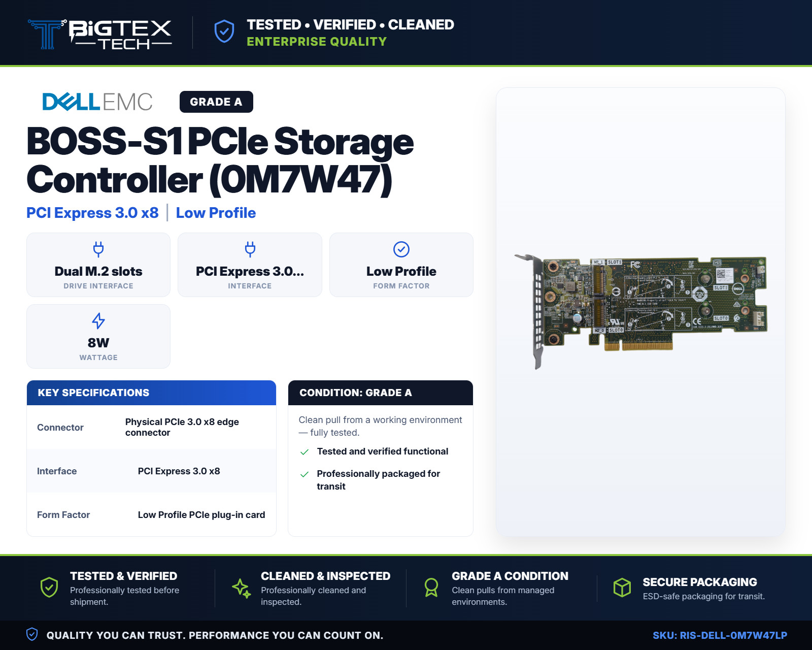This screenshot has height=650, width=812.
Task: Click the GRADE A CONDITION footer heading
Action: [510, 576]
